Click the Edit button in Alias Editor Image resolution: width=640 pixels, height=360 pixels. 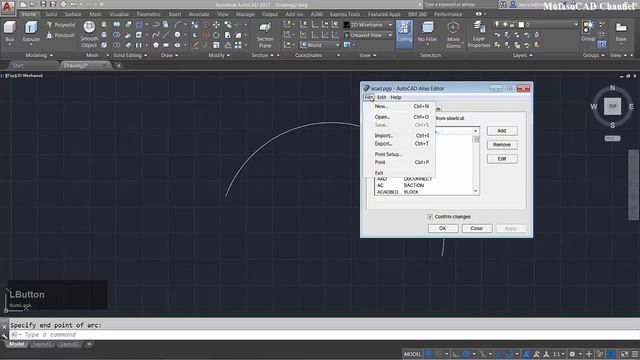click(502, 159)
